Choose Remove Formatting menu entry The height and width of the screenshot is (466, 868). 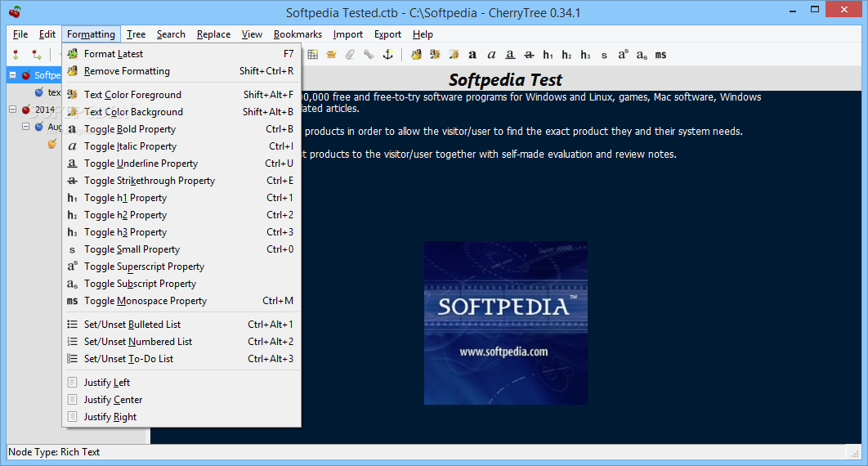181,71
